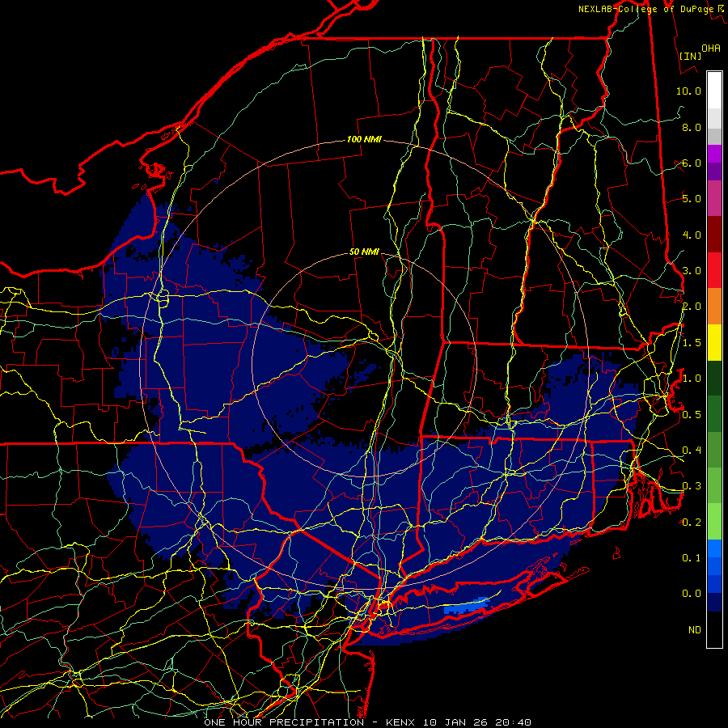Select the black ND band at legend bottom
Viewport: 728px width, 728px height.
pos(714,629)
